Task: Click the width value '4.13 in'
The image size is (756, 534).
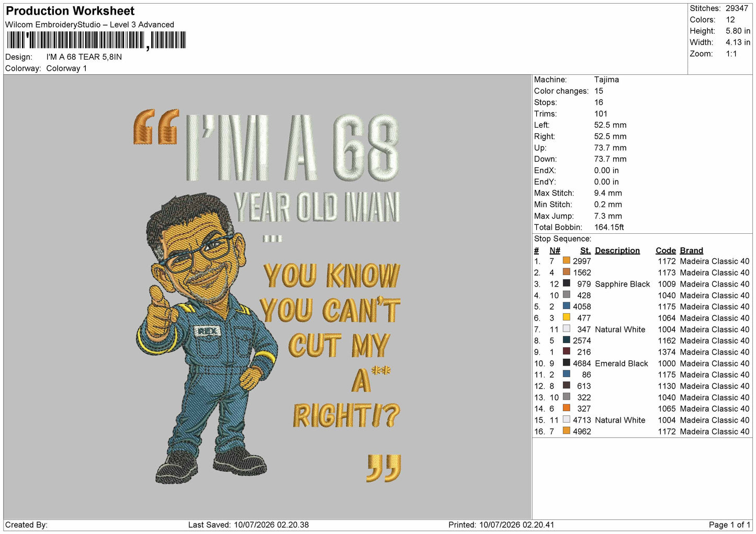Action: coord(738,42)
